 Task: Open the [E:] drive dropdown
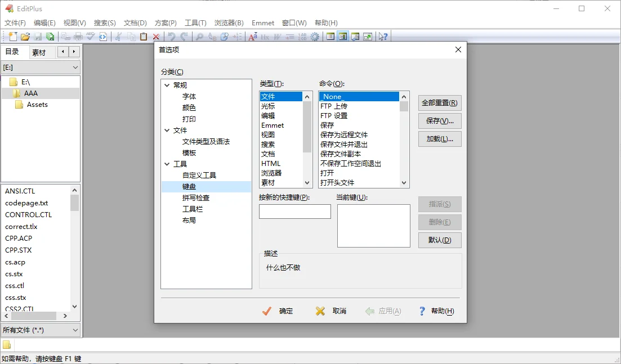75,68
